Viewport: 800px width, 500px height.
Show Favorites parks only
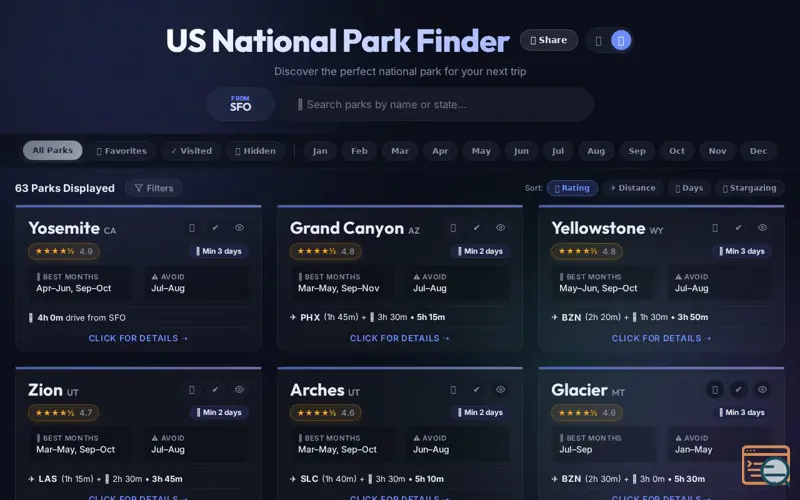(x=121, y=151)
